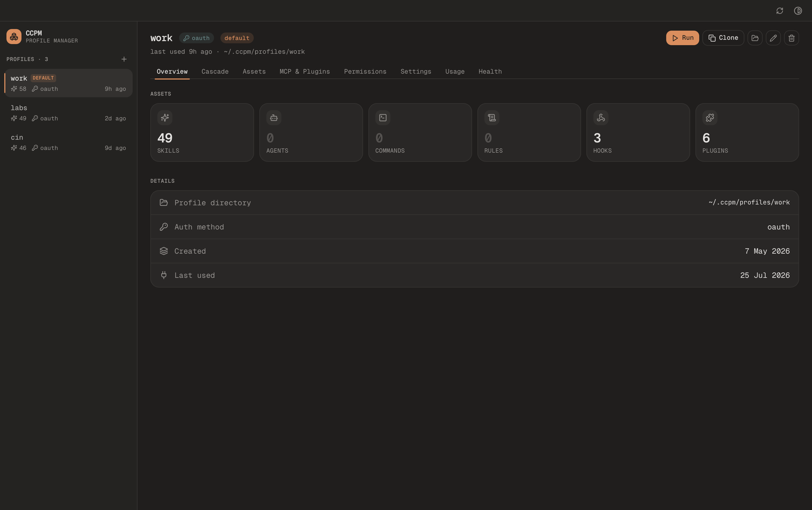This screenshot has width=812, height=510.
Task: Click the refresh icon in top bar
Action: tap(780, 11)
